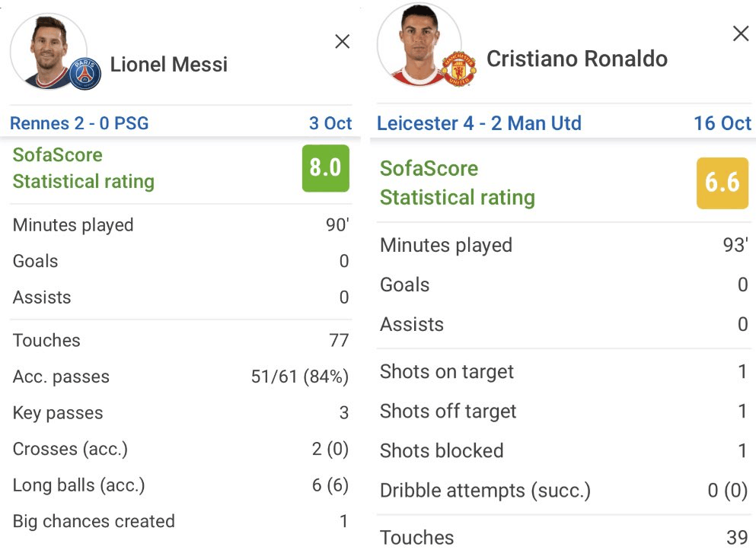Click the Lionel Messi name heading
Screen dimensions: 756x553
[x=168, y=65]
